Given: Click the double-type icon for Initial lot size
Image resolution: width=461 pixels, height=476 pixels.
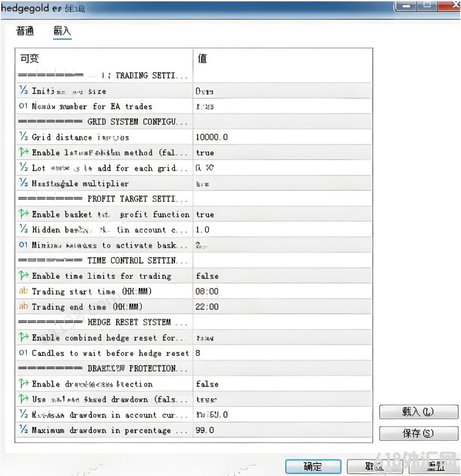Looking at the screenshot, I should pyautogui.click(x=24, y=91).
